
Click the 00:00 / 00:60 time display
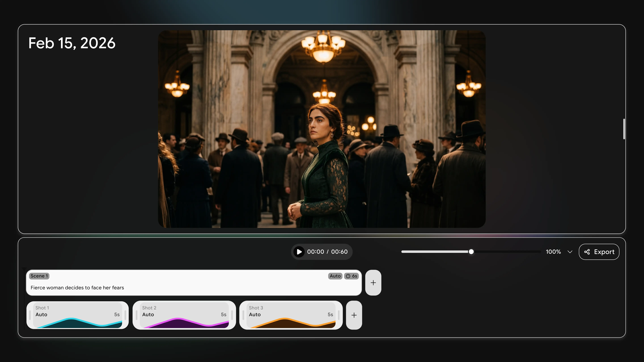[x=327, y=252]
